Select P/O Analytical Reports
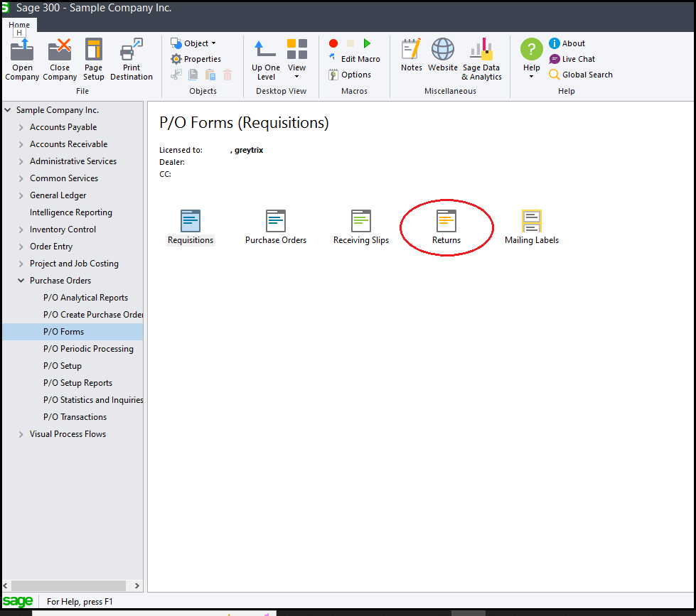 tap(86, 298)
